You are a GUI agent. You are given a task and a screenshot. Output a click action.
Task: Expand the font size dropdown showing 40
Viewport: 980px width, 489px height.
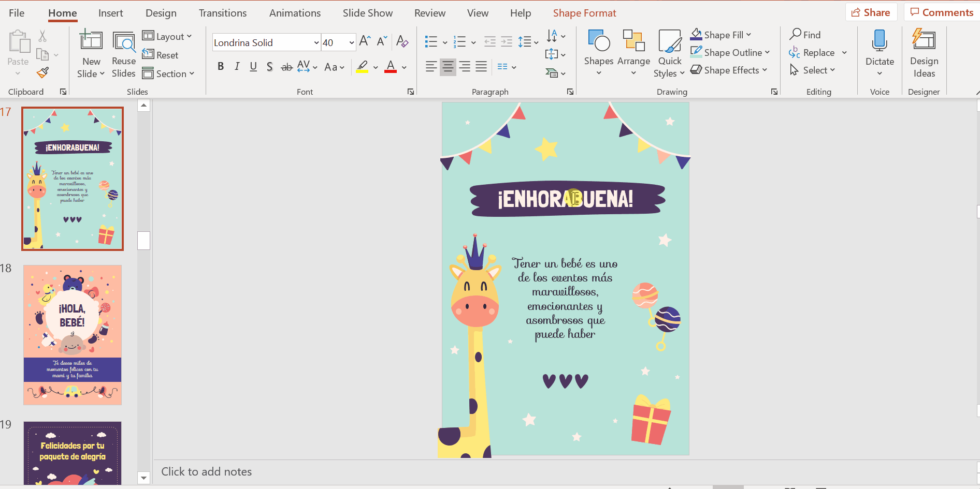tap(352, 42)
